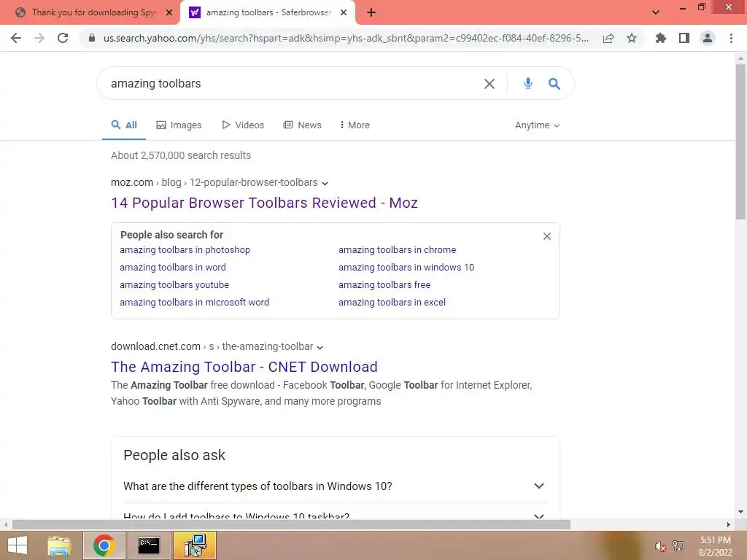Click the Chrome taskbar icon
747x560 pixels.
tap(104, 545)
